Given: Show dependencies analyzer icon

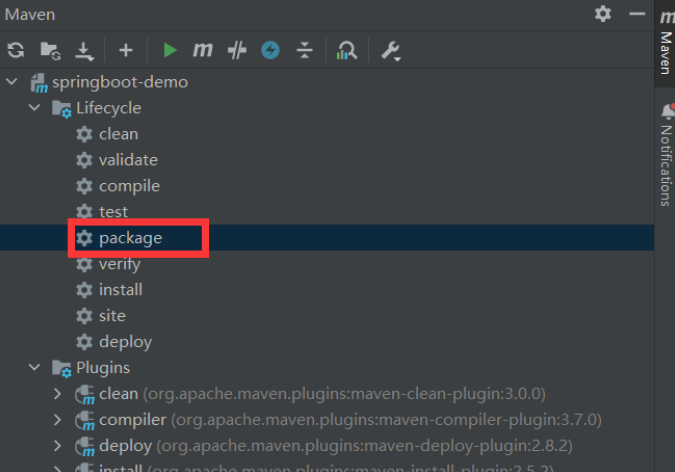Looking at the screenshot, I should [347, 51].
